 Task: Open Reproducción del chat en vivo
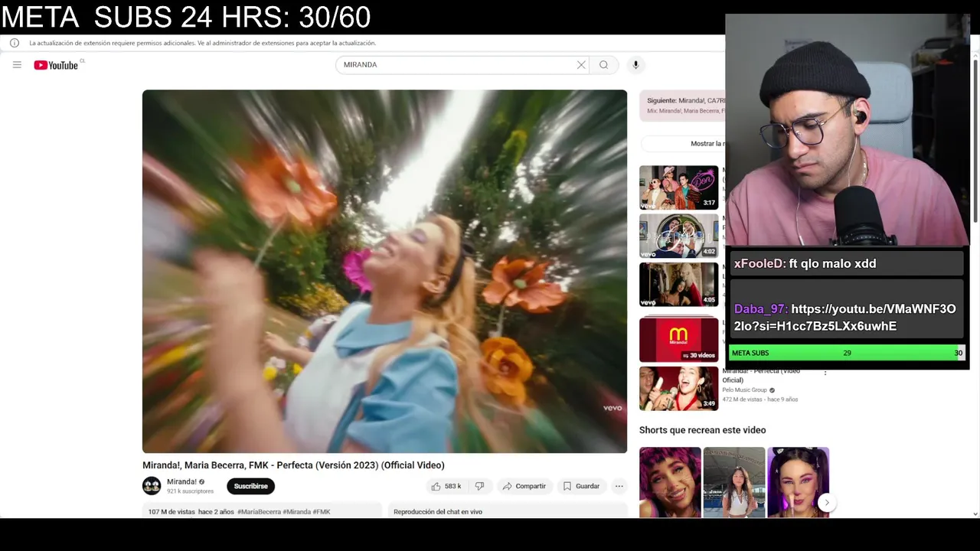click(x=438, y=512)
